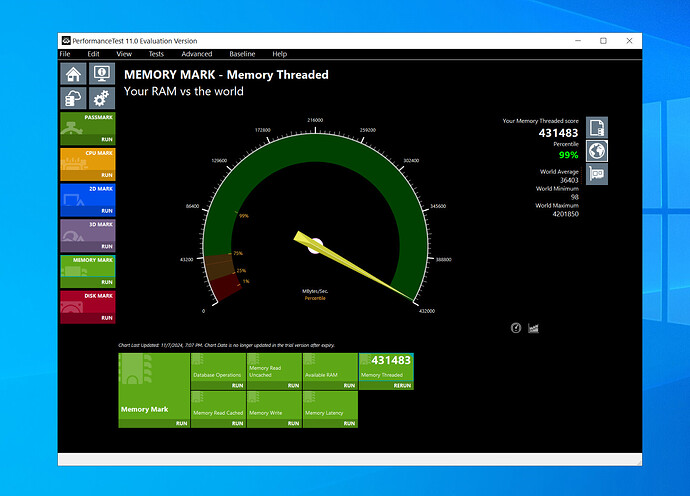Open the View menu
Image resolution: width=690 pixels, height=496 pixels.
[124, 54]
